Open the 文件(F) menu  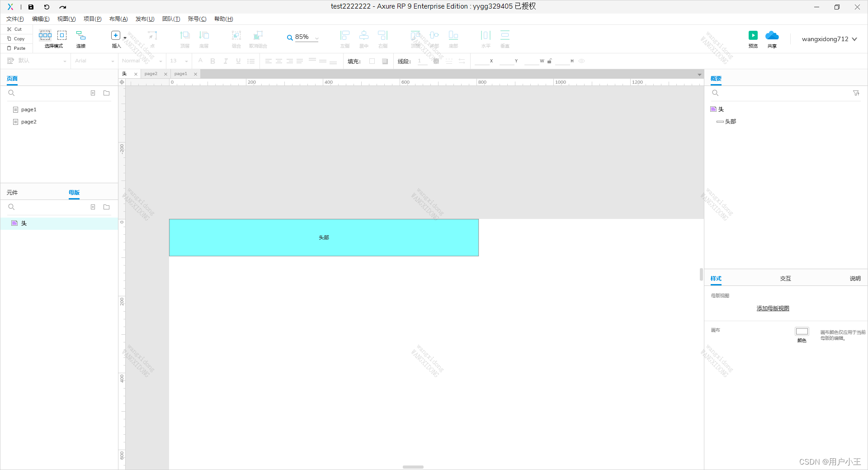pyautogui.click(x=15, y=19)
